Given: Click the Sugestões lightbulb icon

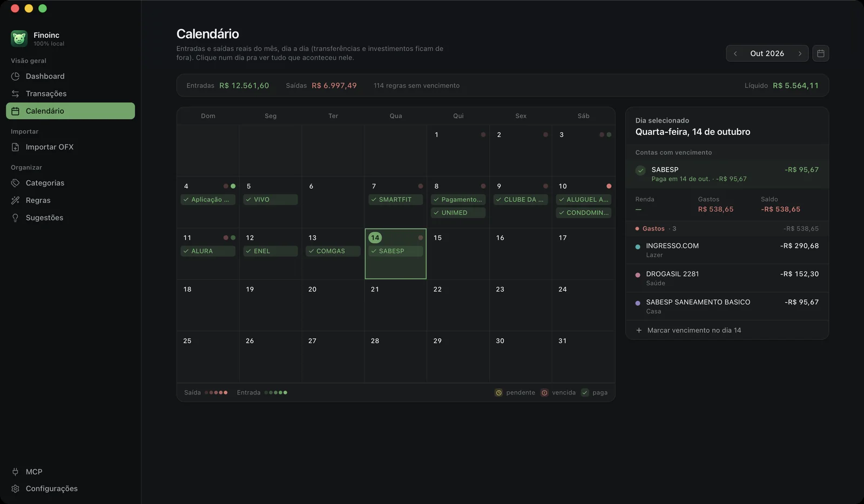Looking at the screenshot, I should coord(15,217).
